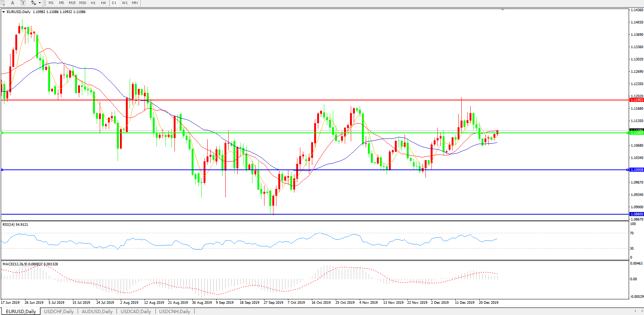Switch to M15 timeframe

click(x=72, y=3)
